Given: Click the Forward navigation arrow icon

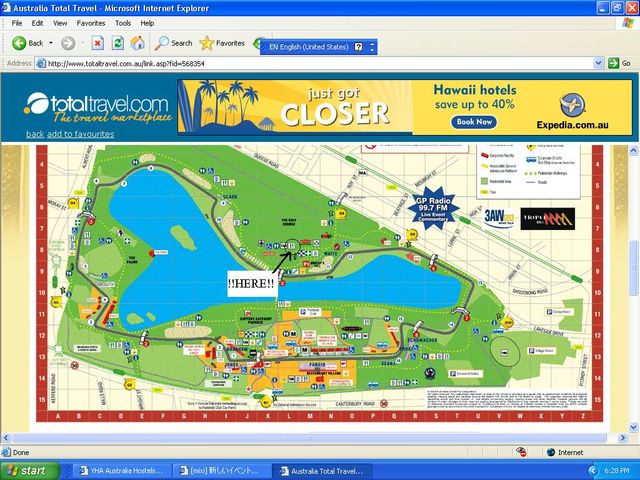Looking at the screenshot, I should coord(68,43).
